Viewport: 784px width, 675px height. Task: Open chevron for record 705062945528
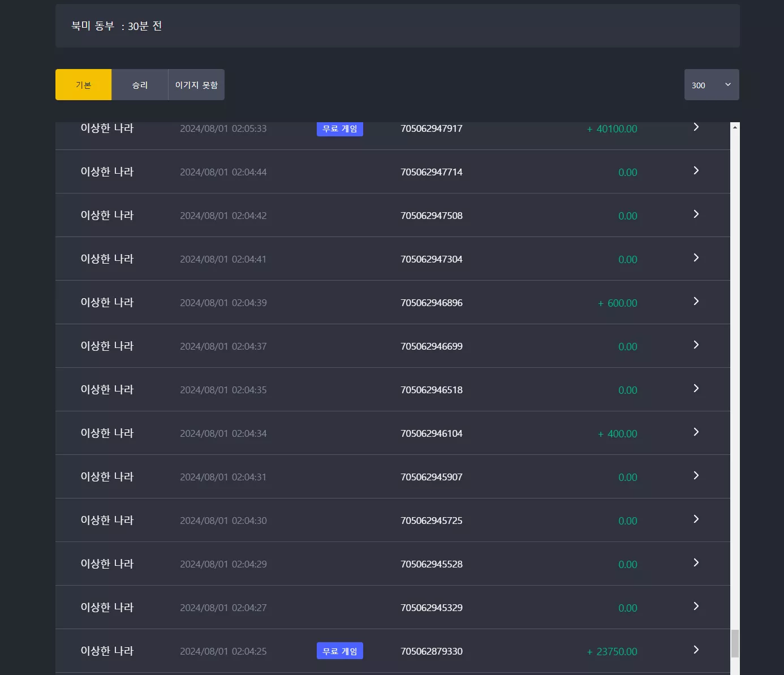click(696, 562)
